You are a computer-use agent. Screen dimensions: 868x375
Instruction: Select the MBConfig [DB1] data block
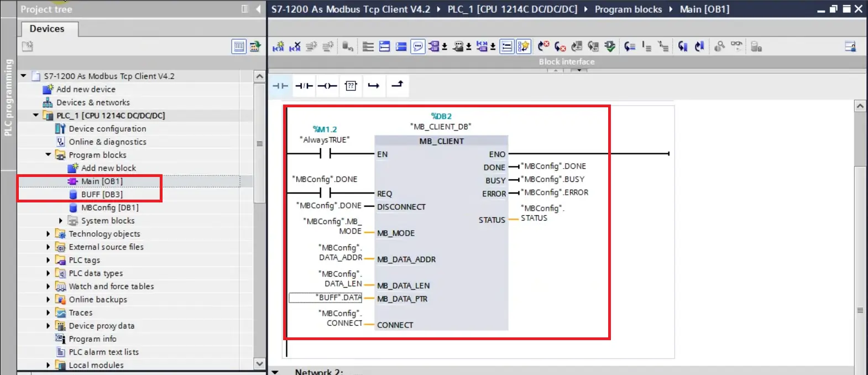point(109,207)
